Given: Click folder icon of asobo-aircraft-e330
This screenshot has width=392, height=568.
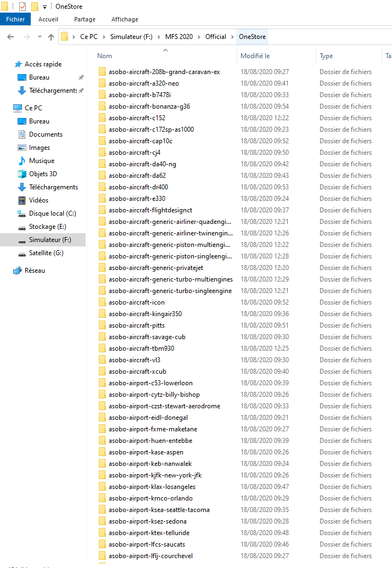Looking at the screenshot, I should pos(102,199).
